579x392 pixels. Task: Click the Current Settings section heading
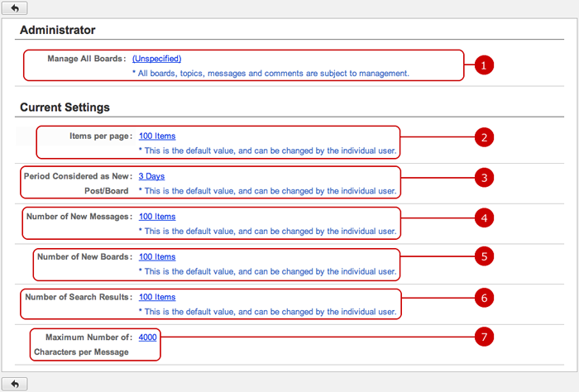[65, 107]
